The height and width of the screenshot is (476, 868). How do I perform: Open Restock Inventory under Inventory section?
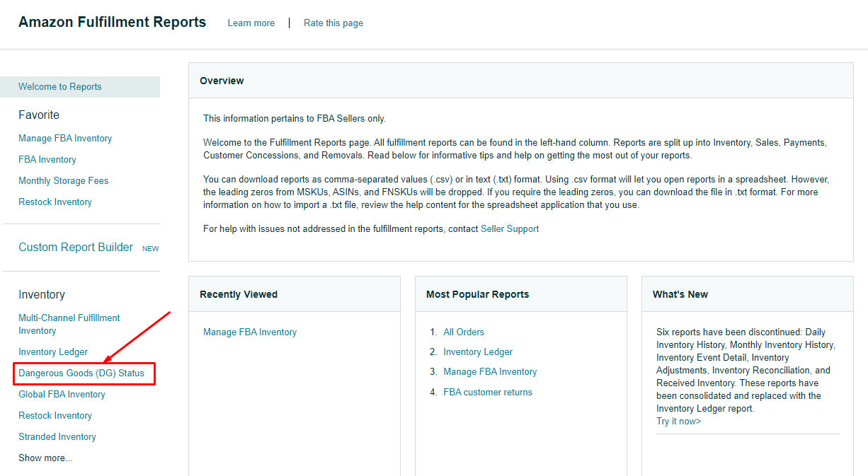tap(55, 416)
